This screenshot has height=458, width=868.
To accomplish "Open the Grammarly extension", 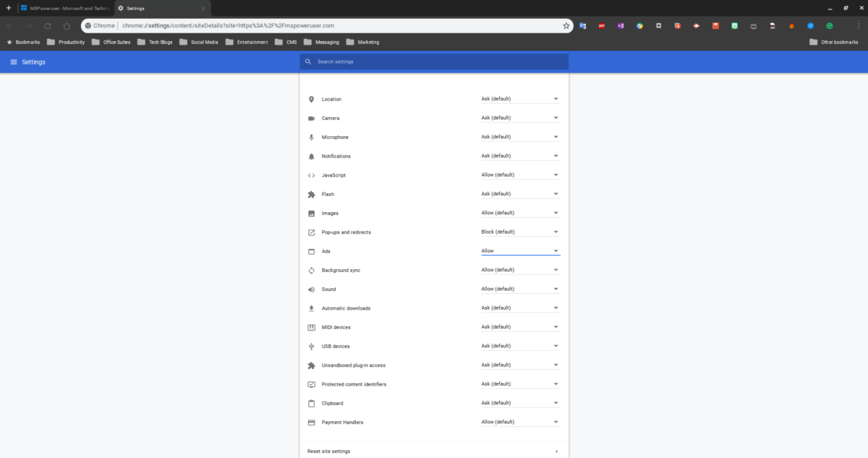I will pos(829,25).
